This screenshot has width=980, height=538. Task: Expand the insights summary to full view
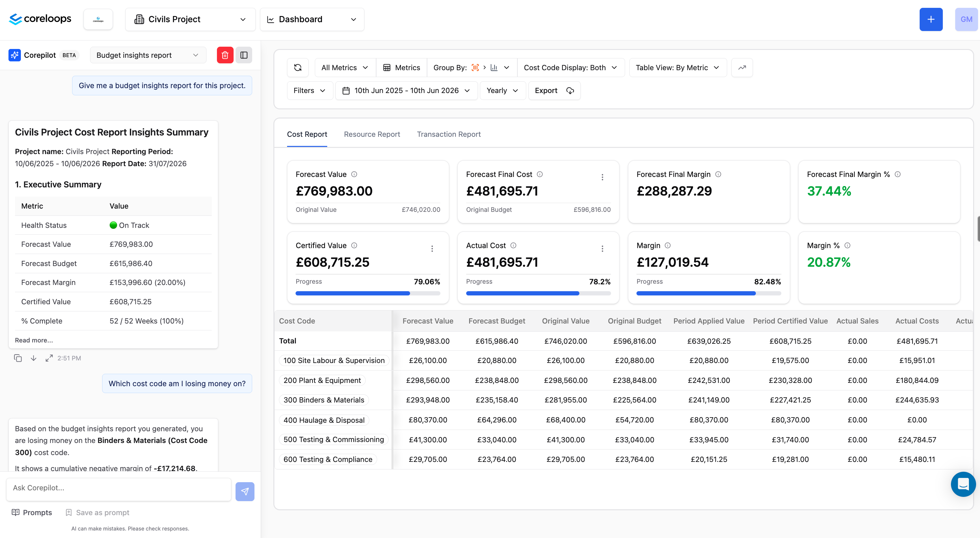click(49, 358)
